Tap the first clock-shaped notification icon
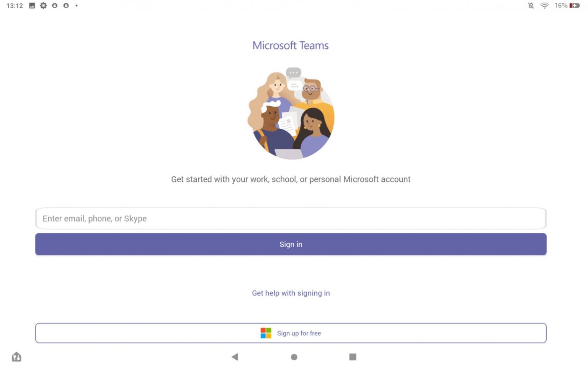 pos(54,5)
